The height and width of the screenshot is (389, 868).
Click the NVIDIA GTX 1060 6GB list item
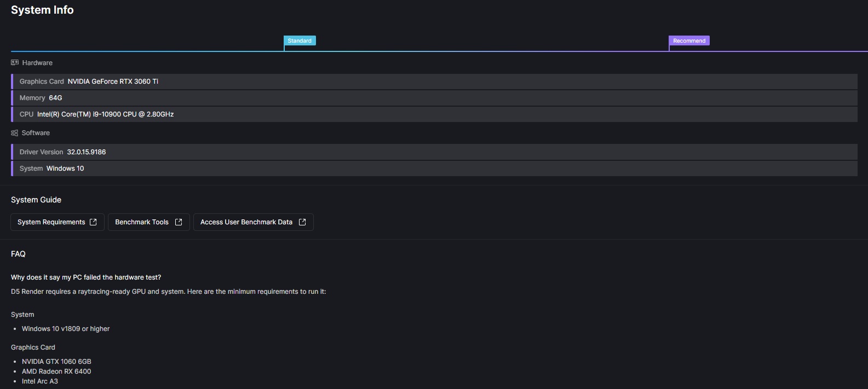pyautogui.click(x=56, y=362)
